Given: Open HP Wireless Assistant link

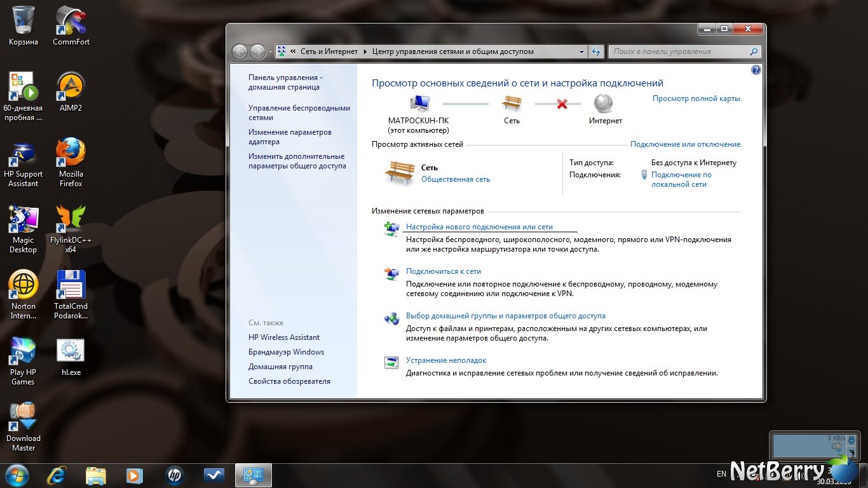Looking at the screenshot, I should pyautogui.click(x=284, y=337).
